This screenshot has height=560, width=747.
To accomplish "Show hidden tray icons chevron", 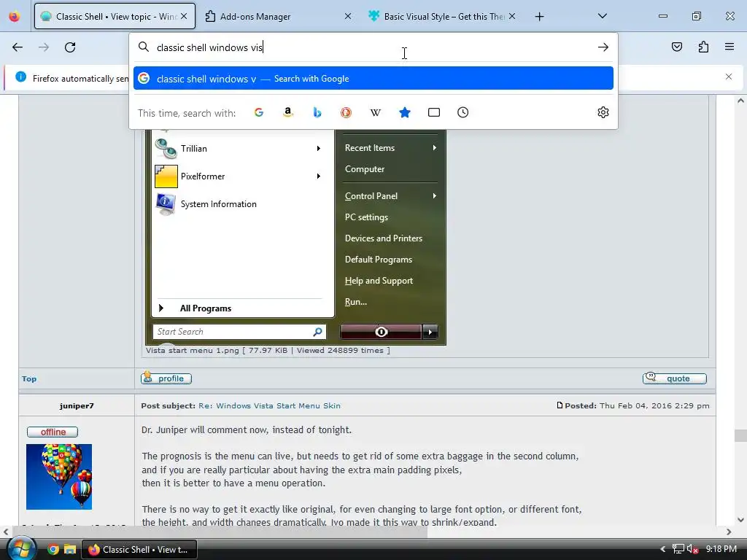I will [662, 549].
